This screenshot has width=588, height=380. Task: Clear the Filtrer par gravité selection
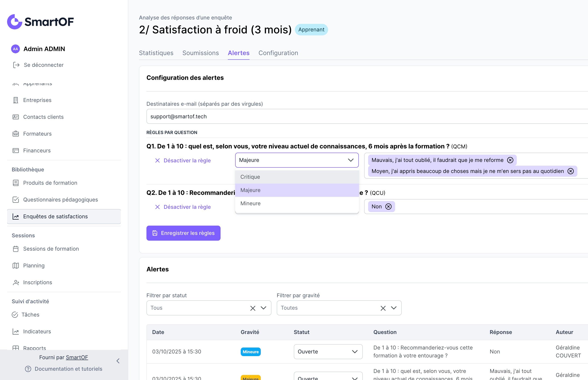coord(383,308)
